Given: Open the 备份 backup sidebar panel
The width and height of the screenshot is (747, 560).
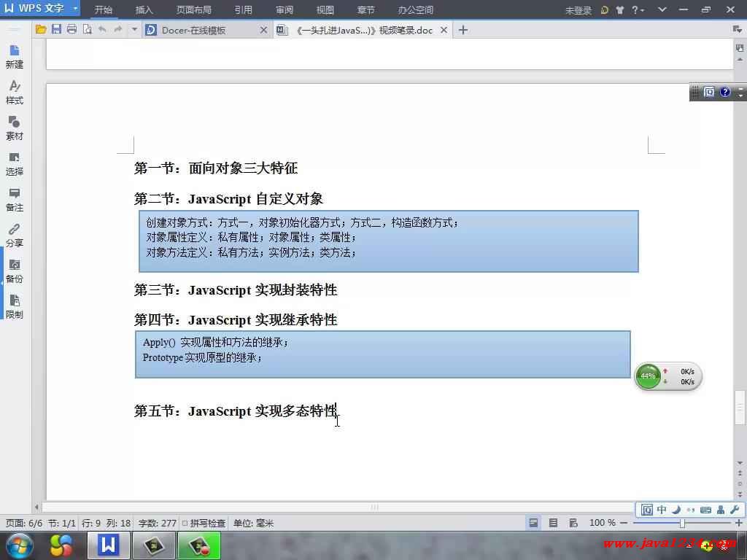Looking at the screenshot, I should click(x=15, y=271).
